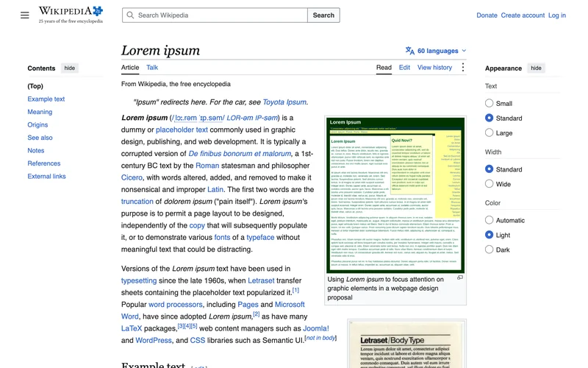Select Standard width option
The image size is (588, 368).
pyautogui.click(x=489, y=169)
